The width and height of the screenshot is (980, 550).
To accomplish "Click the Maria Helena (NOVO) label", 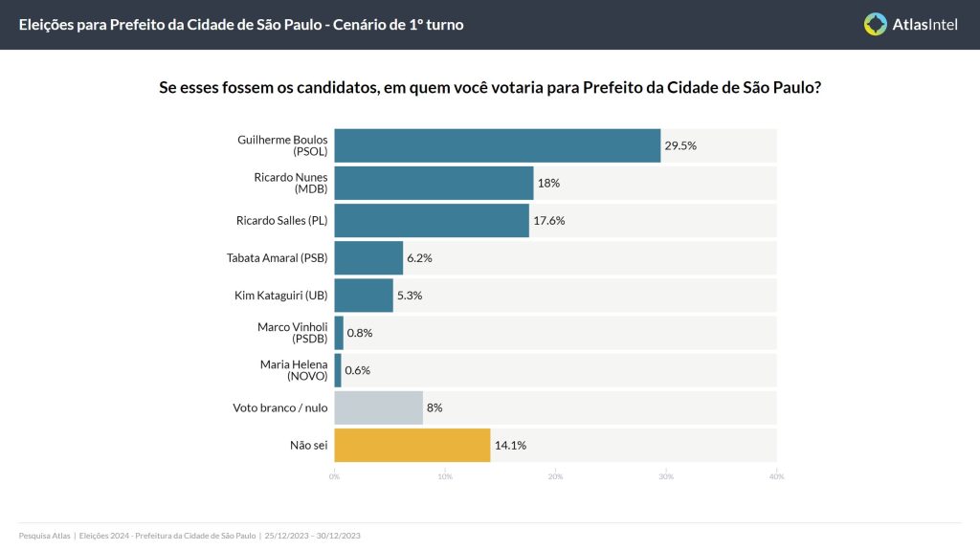I will 293,370.
